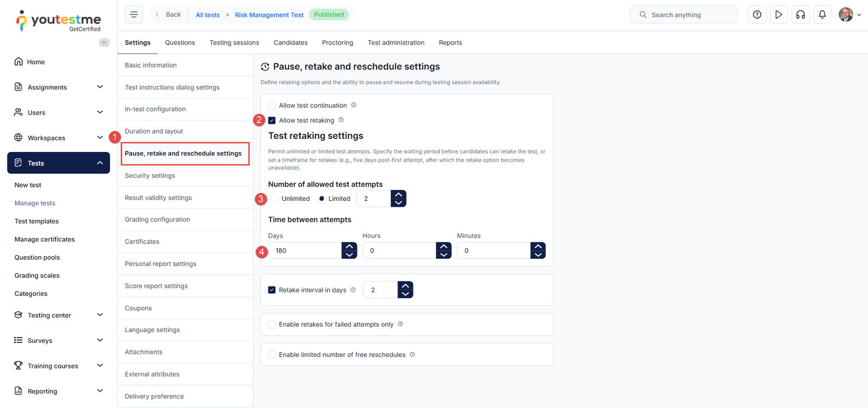868x408 pixels.
Task: Click the hamburger menu icon
Action: 133,15
